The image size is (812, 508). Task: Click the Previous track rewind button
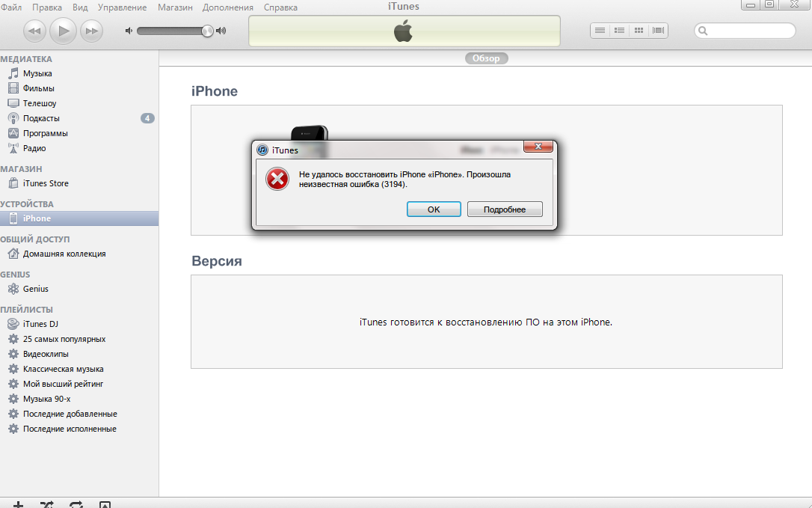[x=34, y=31]
